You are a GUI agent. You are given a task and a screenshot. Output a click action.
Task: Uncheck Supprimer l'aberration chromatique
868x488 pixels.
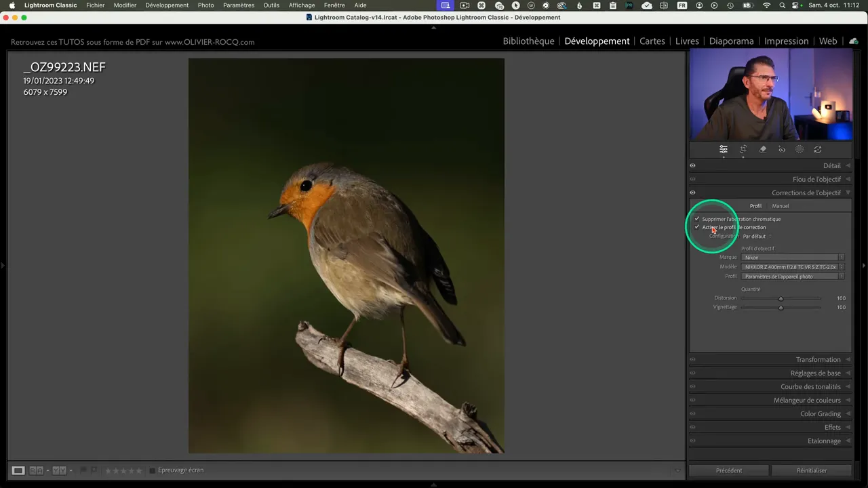coord(696,219)
